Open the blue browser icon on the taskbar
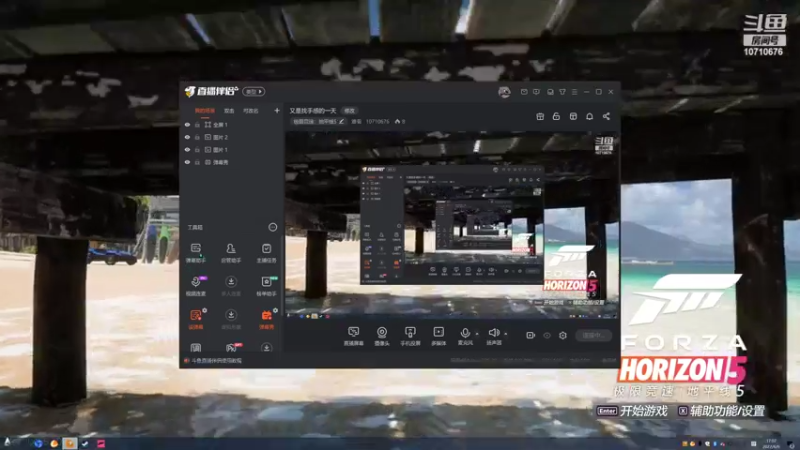 [38, 443]
